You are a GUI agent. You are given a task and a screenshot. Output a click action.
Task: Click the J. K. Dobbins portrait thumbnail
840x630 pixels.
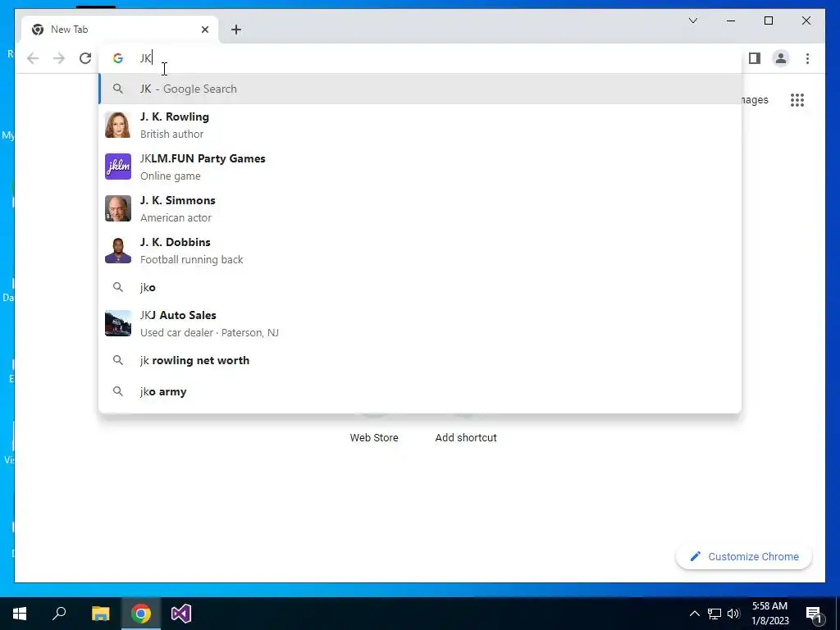point(118,250)
